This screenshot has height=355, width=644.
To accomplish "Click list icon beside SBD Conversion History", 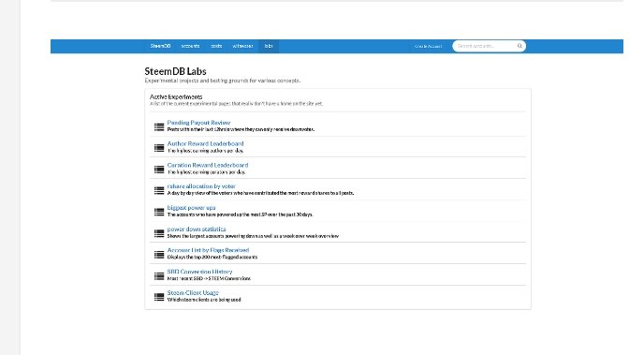I will tap(159, 276).
